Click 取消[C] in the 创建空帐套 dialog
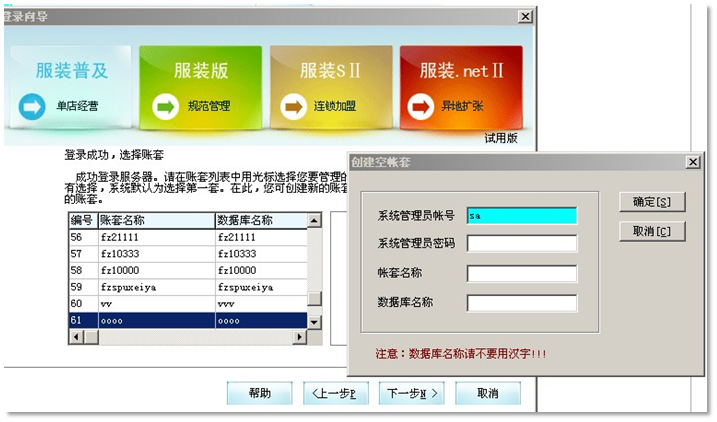 coord(652,231)
